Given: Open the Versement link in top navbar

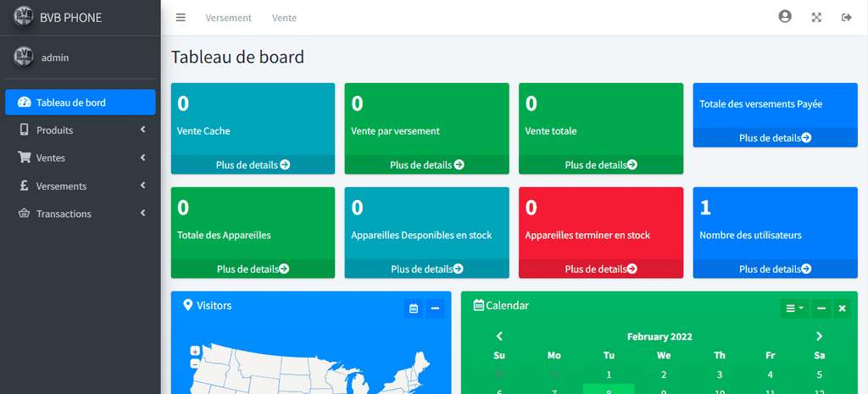Looking at the screenshot, I should pos(229,18).
